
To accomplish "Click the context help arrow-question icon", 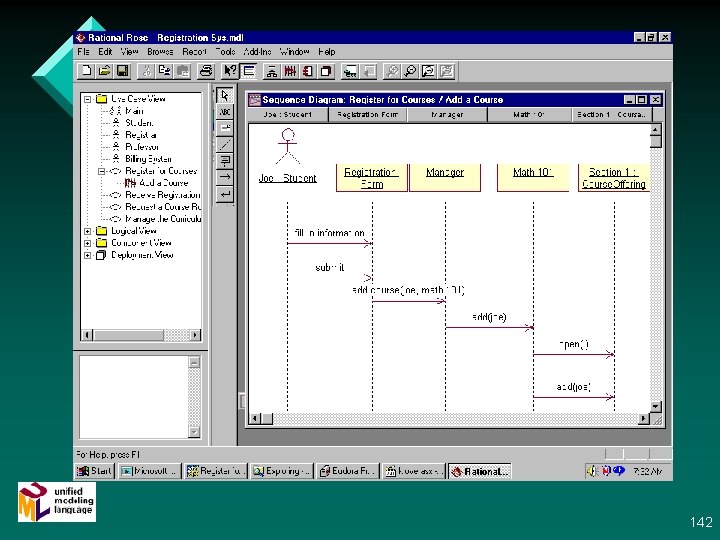I will coord(230,71).
